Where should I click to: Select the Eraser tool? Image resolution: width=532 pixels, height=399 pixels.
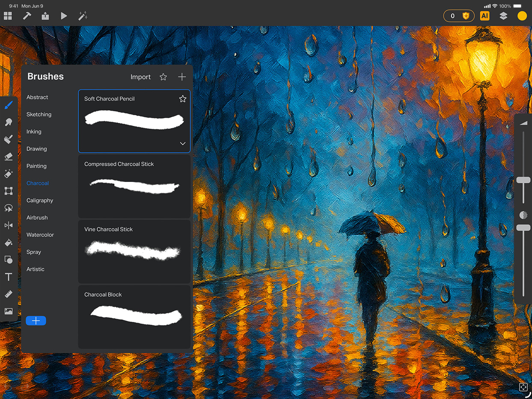pos(9,156)
